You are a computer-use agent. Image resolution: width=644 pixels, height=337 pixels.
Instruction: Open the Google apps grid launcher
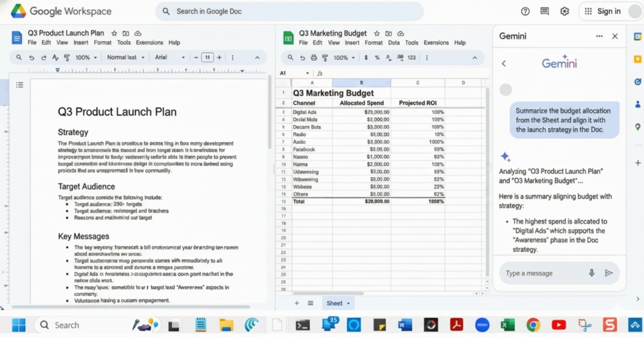point(588,11)
